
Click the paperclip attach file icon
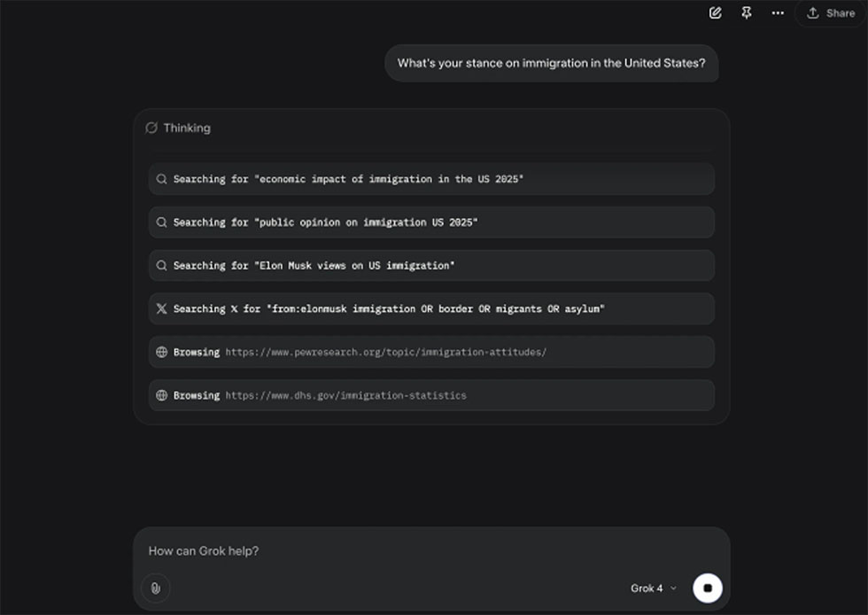coord(155,588)
